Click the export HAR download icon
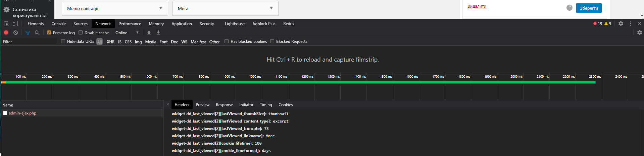This screenshot has height=156, width=644. tap(158, 32)
